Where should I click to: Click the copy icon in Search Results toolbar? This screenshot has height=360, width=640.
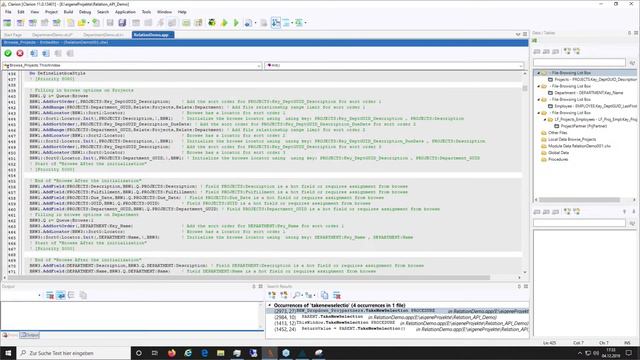pos(324,295)
